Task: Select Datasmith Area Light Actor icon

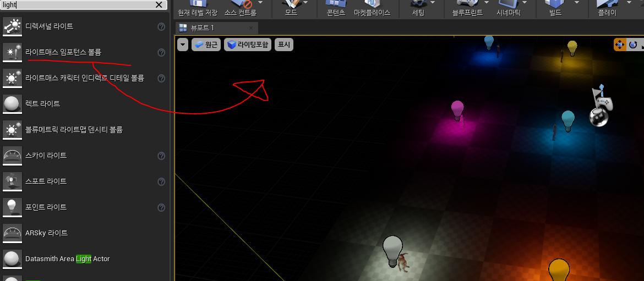Action: [12, 259]
